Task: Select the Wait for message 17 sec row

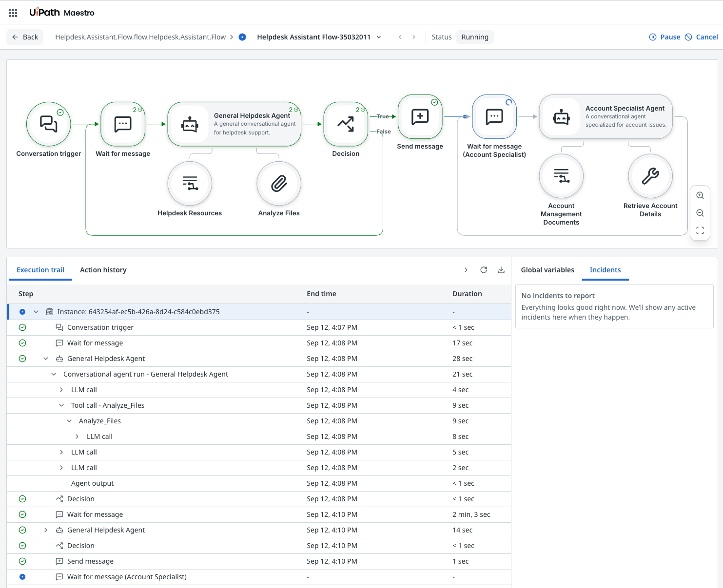Action: coord(259,343)
